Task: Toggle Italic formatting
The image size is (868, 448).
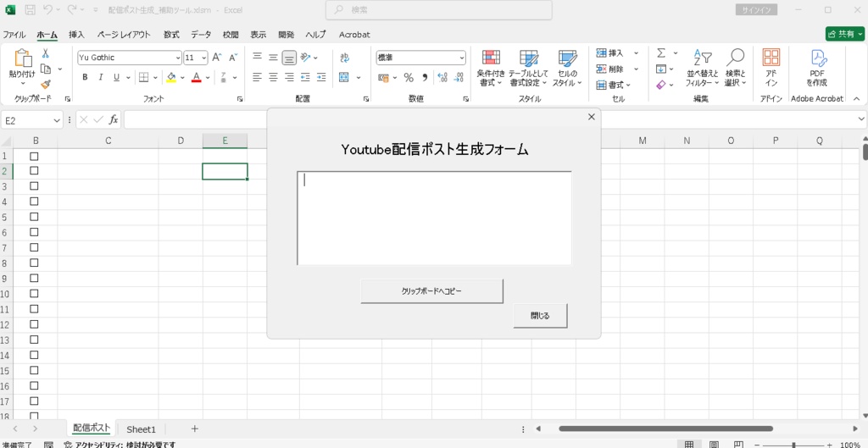Action: coord(100,77)
